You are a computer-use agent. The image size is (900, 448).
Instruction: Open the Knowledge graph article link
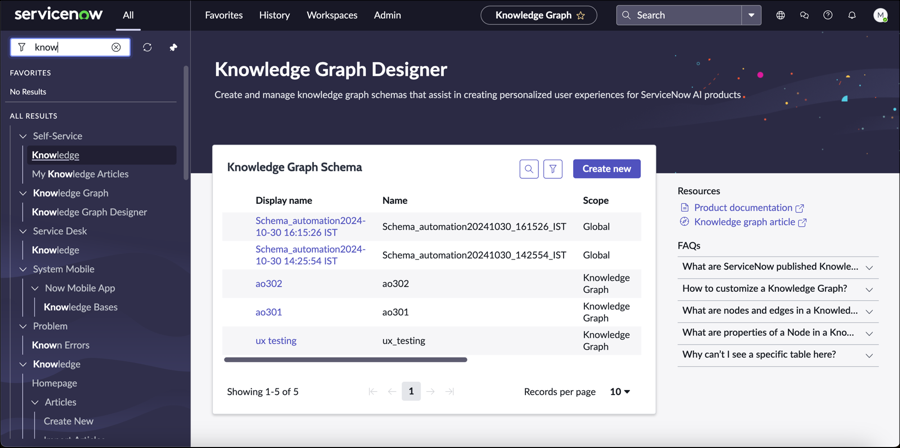point(745,222)
